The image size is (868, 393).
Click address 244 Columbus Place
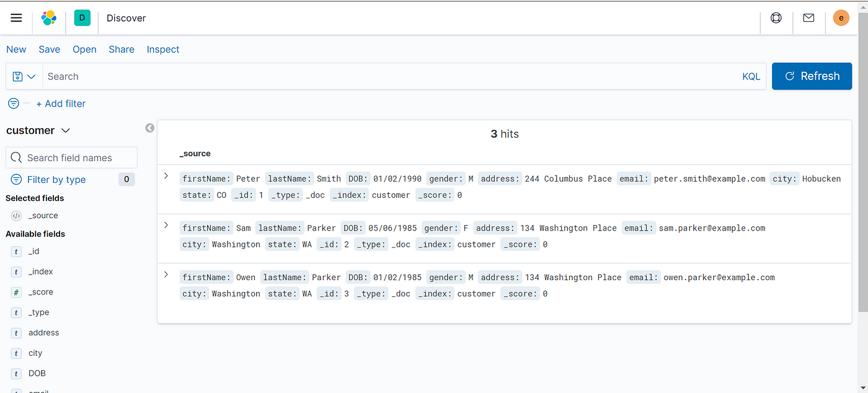point(568,179)
